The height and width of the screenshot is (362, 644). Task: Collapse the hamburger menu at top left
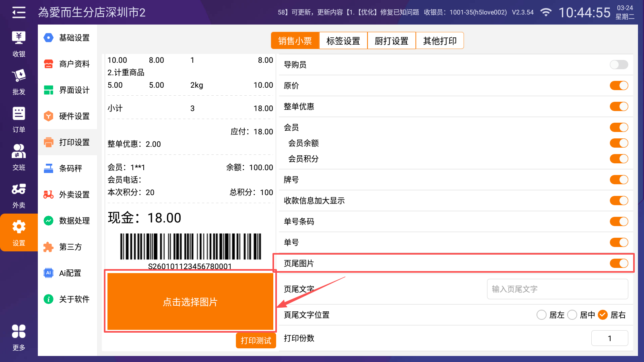[x=19, y=12]
